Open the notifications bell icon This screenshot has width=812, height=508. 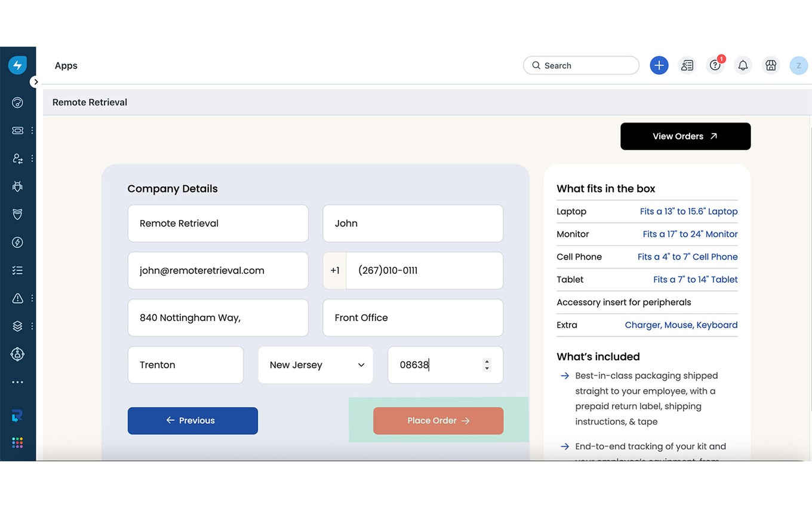pos(743,65)
